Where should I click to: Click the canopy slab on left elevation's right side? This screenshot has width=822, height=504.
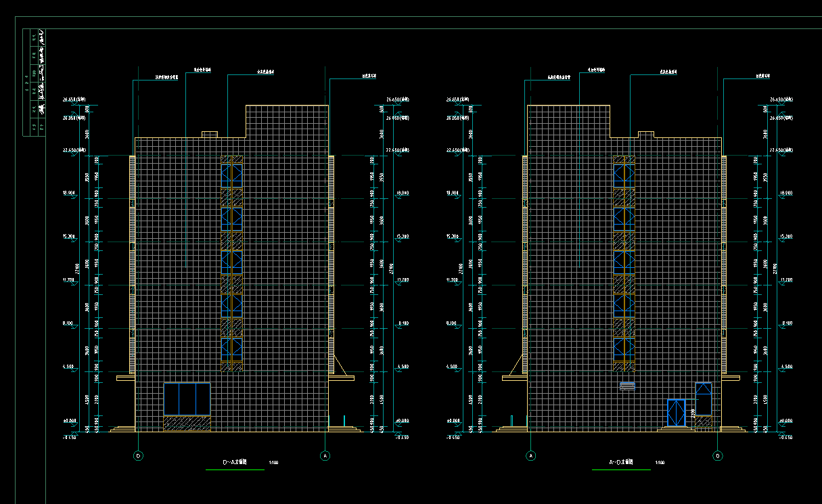coord(342,378)
